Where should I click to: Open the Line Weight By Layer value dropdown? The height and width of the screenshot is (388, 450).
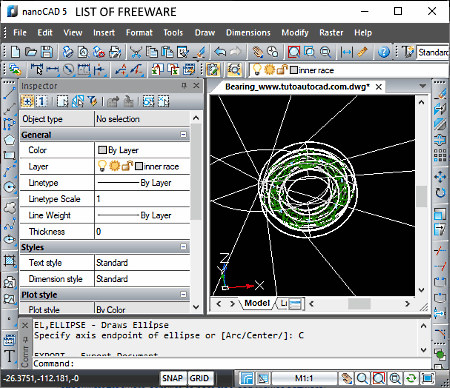click(142, 215)
